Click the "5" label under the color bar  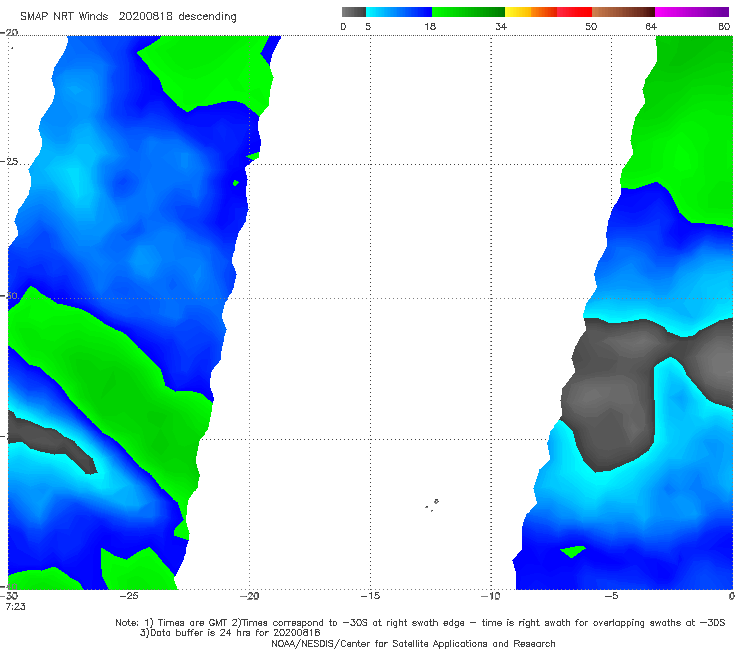[x=368, y=27]
